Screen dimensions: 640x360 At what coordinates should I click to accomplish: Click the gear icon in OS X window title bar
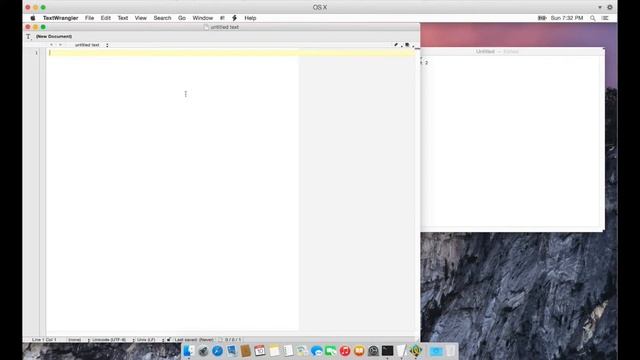pos(610,7)
